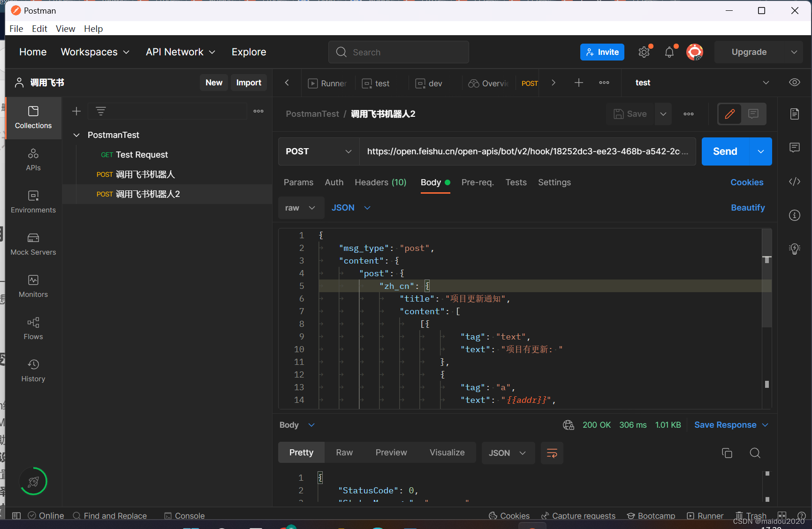The width and height of the screenshot is (812, 529).
Task: Open related requests lightbulb icon
Action: click(x=795, y=249)
